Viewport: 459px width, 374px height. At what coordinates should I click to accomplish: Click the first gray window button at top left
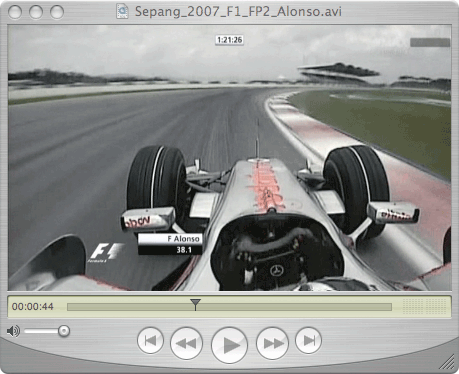[15, 12]
